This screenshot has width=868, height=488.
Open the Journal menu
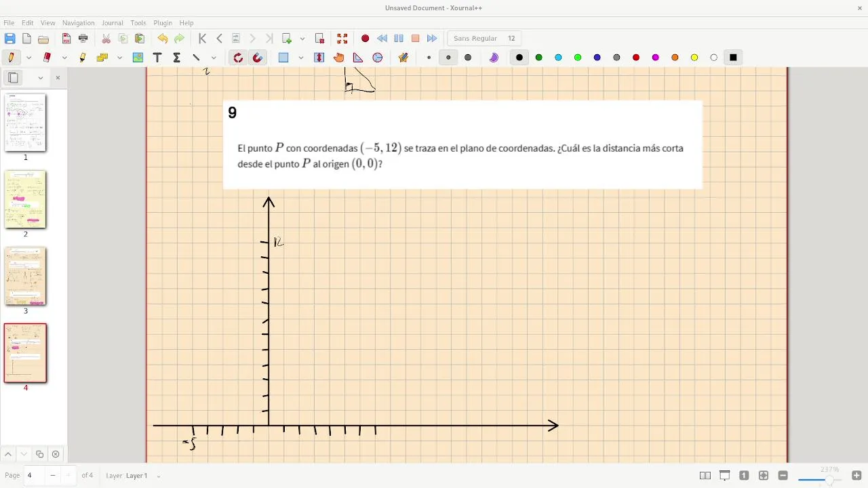click(113, 23)
